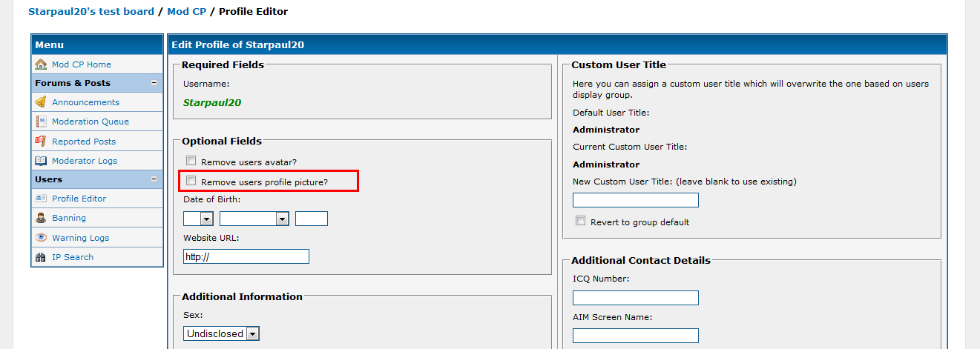Open the birth day dropdown
The width and height of the screenshot is (980, 349).
point(199,219)
